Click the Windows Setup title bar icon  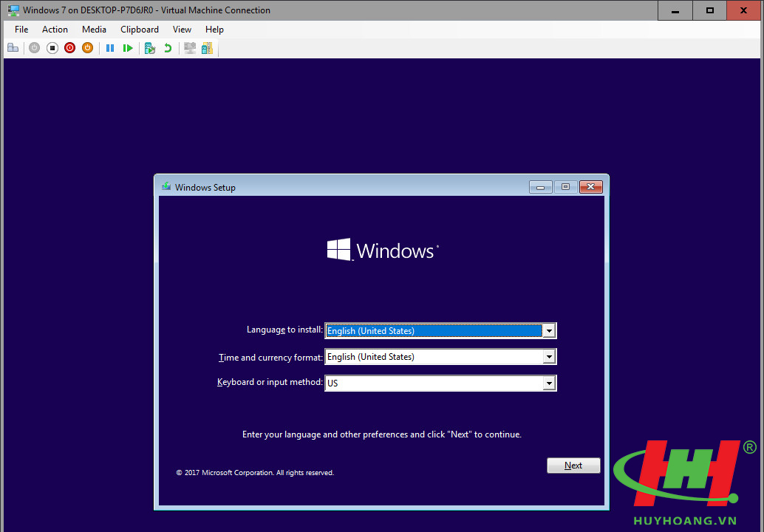tap(166, 187)
